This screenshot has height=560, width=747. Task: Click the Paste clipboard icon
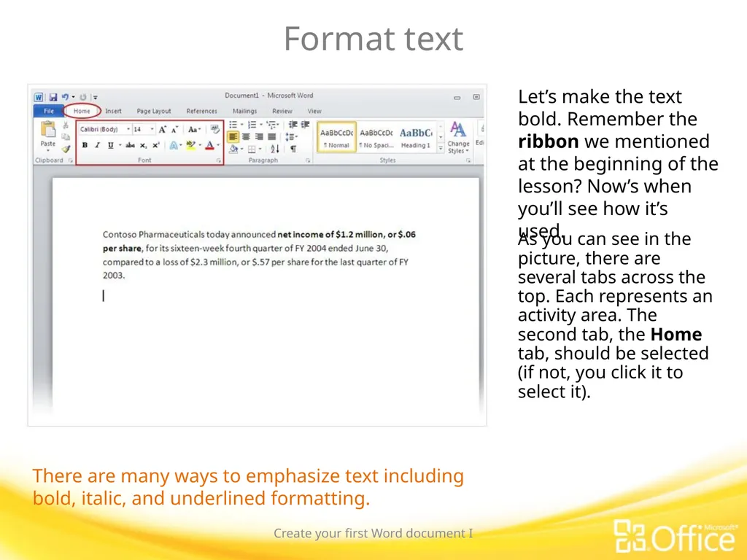point(47,130)
